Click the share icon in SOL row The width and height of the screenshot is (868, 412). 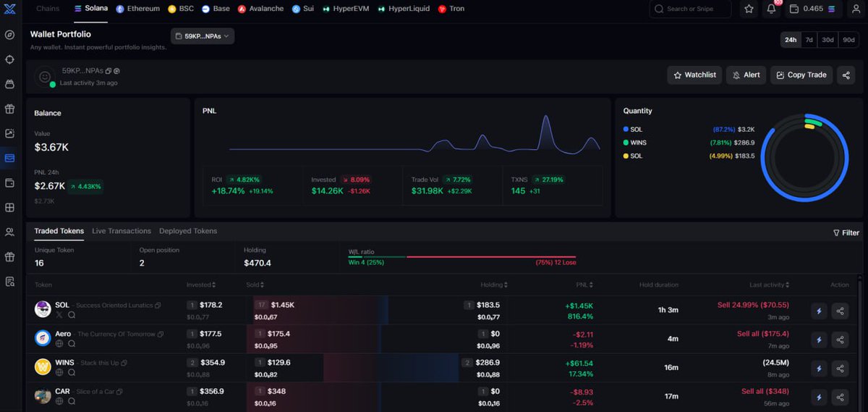coord(841,311)
